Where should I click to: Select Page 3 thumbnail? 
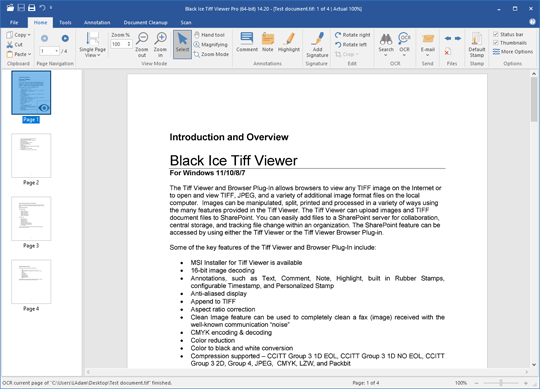(x=31, y=219)
